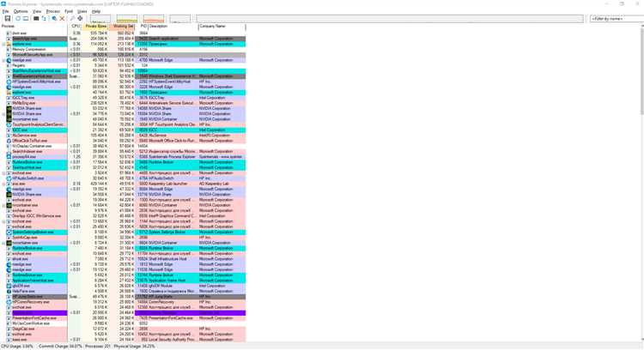Select the SearchIndexer.exe row

[x=123, y=151]
